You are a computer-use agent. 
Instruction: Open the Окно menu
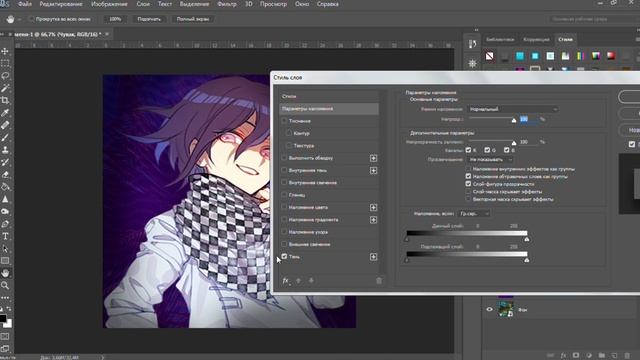tap(302, 4)
